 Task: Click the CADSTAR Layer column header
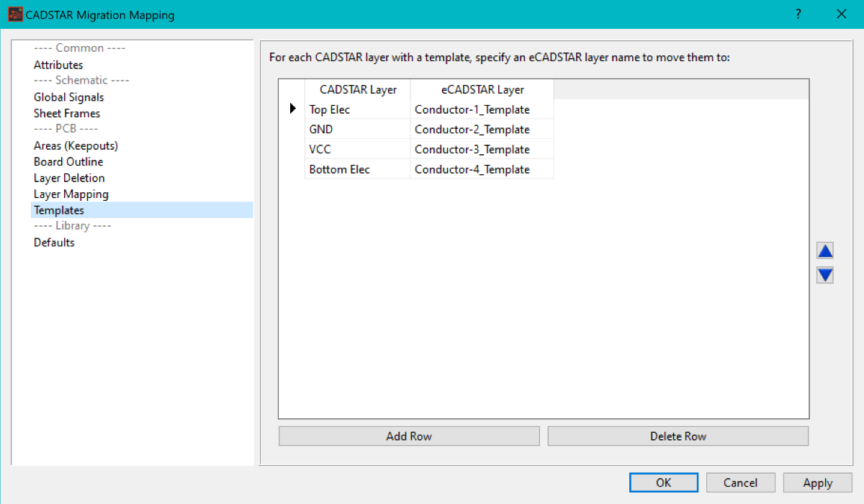point(358,90)
